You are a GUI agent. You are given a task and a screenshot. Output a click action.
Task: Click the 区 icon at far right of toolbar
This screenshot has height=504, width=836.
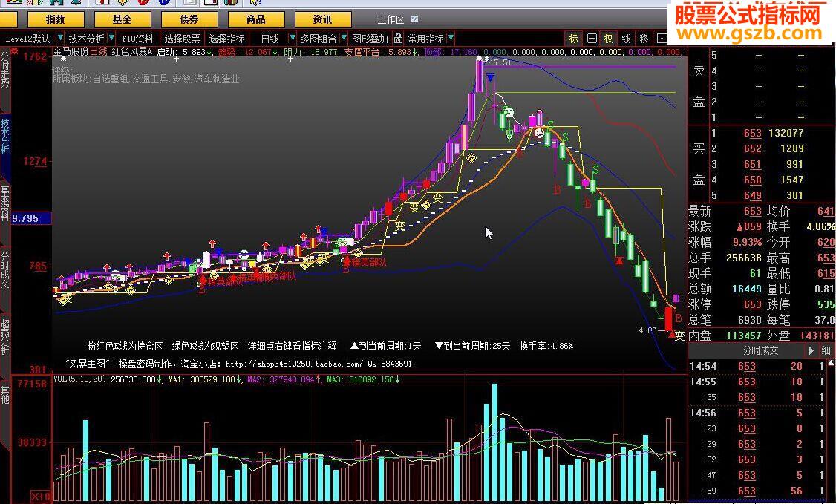[662, 39]
